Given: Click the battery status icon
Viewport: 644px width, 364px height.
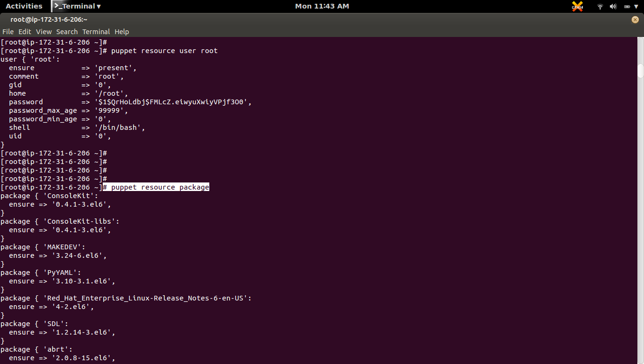Looking at the screenshot, I should [627, 7].
